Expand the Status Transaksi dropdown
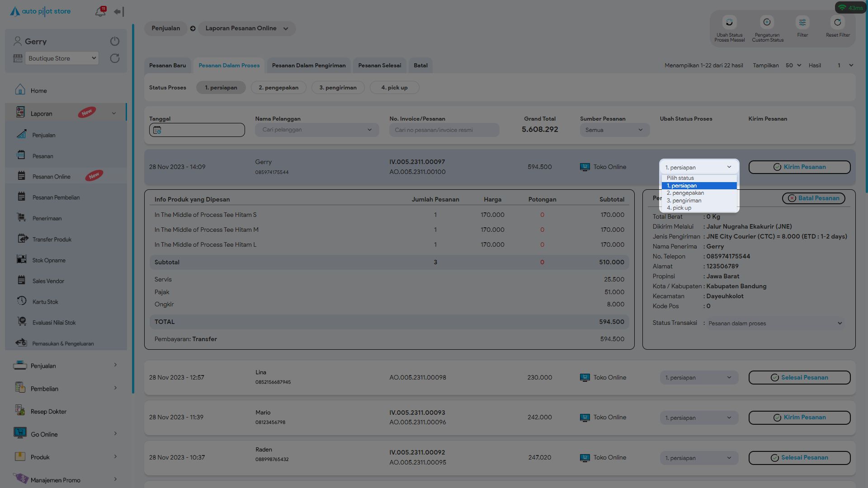The image size is (868, 488). tap(774, 324)
